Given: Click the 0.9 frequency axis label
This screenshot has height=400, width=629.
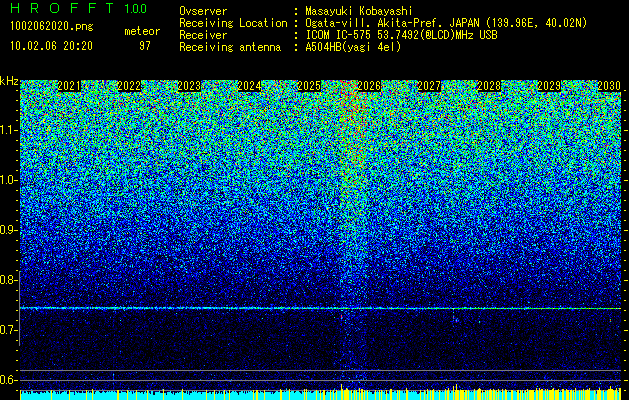Looking at the screenshot, I should (x=8, y=230).
